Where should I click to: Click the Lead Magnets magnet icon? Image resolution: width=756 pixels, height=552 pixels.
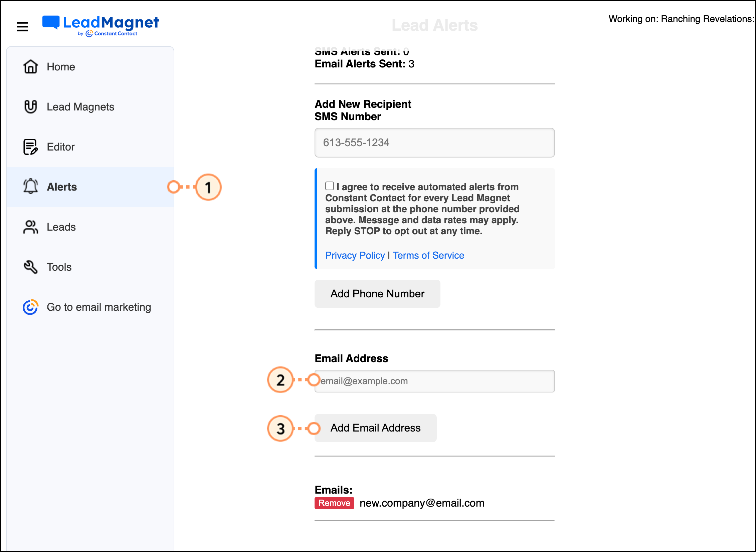(x=30, y=106)
